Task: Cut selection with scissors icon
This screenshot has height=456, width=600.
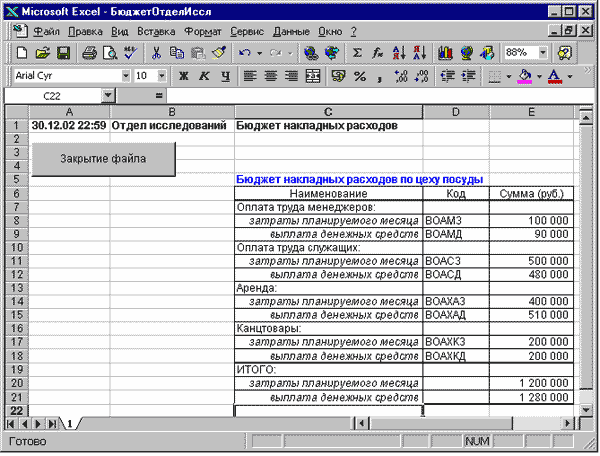Action: [x=156, y=53]
